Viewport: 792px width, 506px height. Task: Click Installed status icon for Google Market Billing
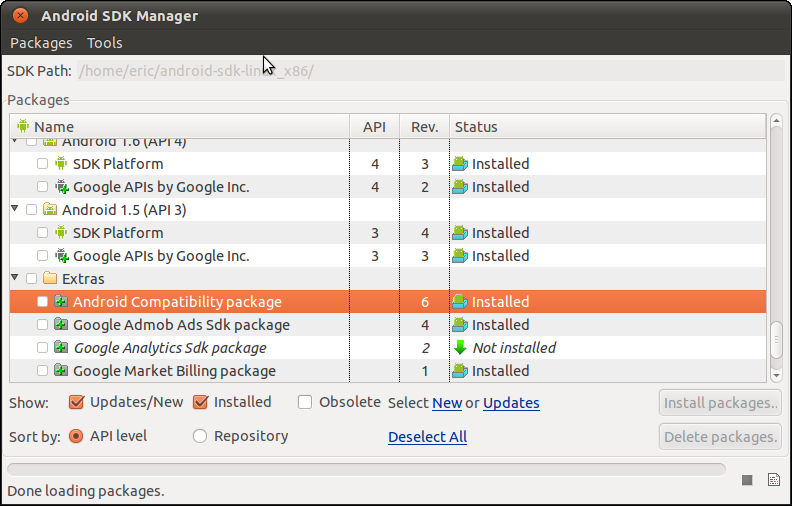tap(460, 370)
